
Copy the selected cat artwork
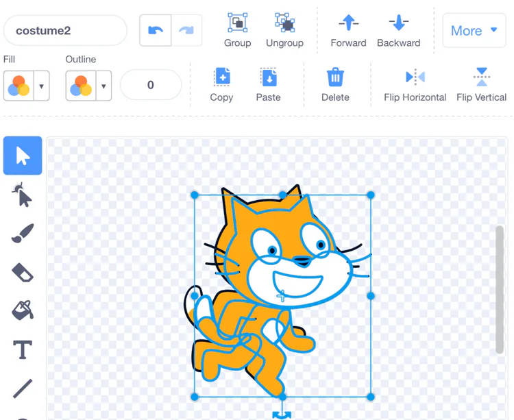click(x=222, y=85)
